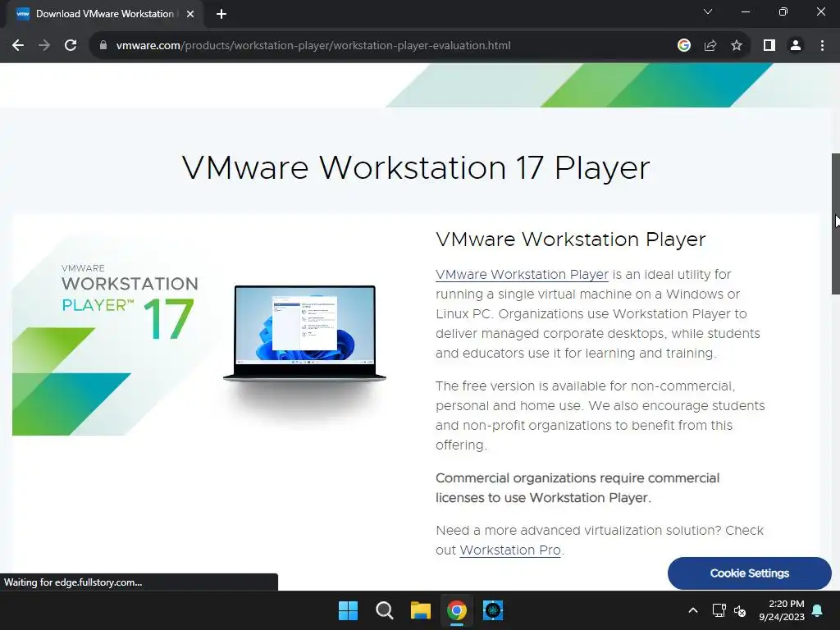Click the Chrome taskbar icon
This screenshot has height=630, width=840.
pos(456,610)
